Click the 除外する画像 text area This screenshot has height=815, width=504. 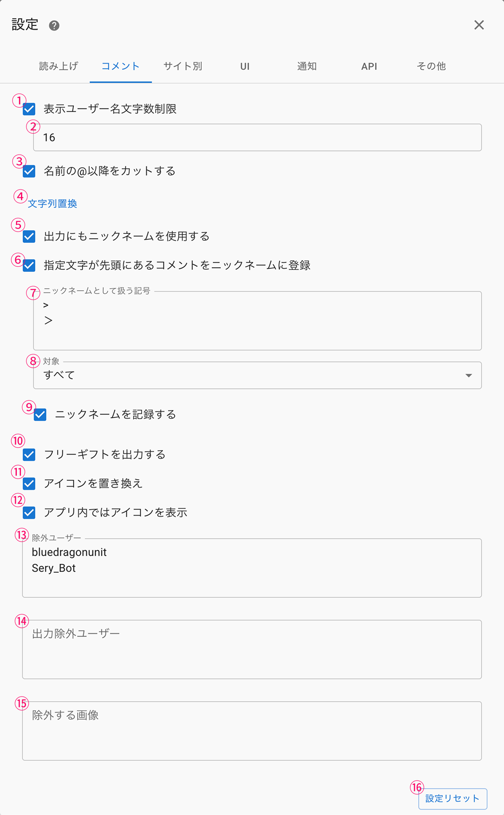click(x=252, y=731)
